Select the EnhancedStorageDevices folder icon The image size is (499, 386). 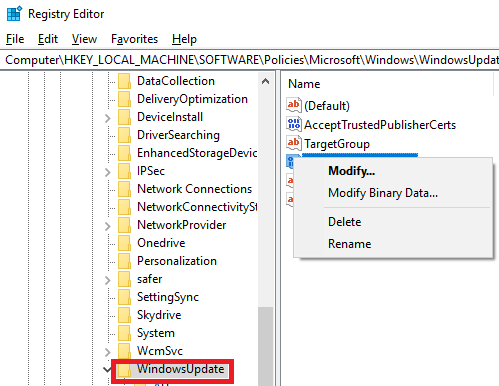click(125, 153)
